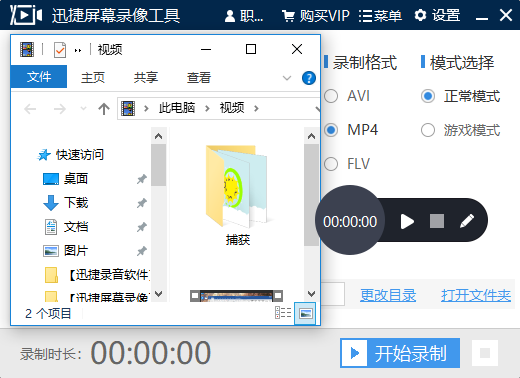520x378 pixels.
Task: Click the pin icon next to 桌面
Action: click(x=142, y=179)
